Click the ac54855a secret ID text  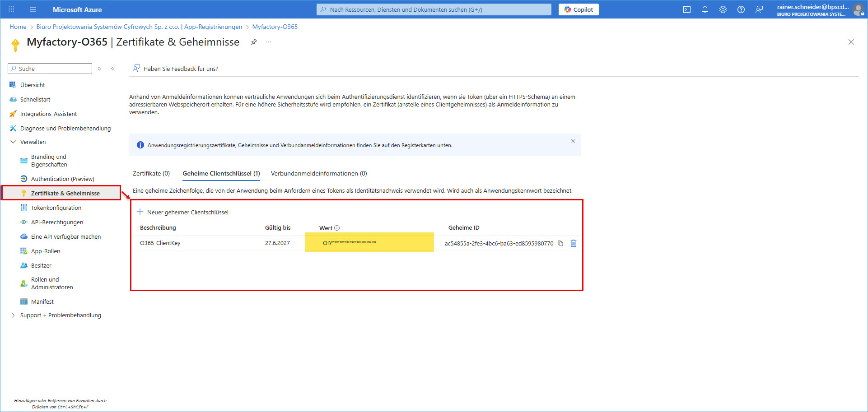[499, 243]
